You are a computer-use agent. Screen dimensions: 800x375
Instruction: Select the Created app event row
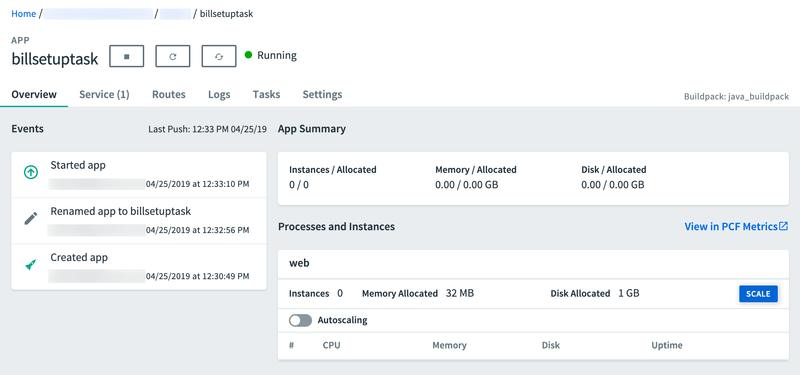pyautogui.click(x=139, y=267)
